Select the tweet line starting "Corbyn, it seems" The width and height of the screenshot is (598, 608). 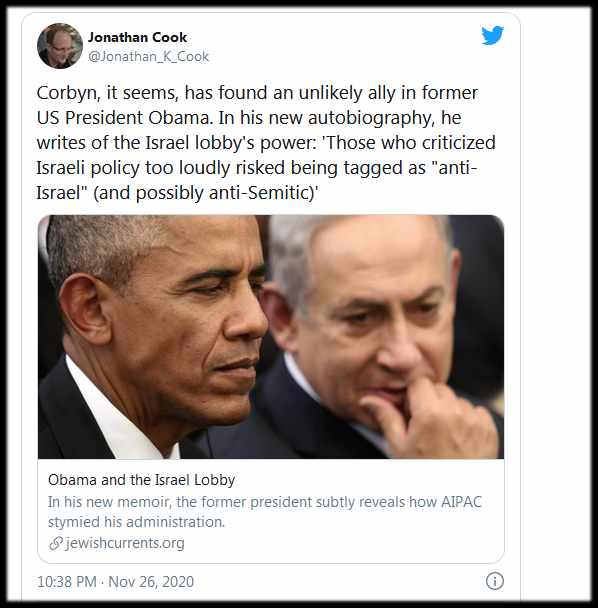(257, 93)
